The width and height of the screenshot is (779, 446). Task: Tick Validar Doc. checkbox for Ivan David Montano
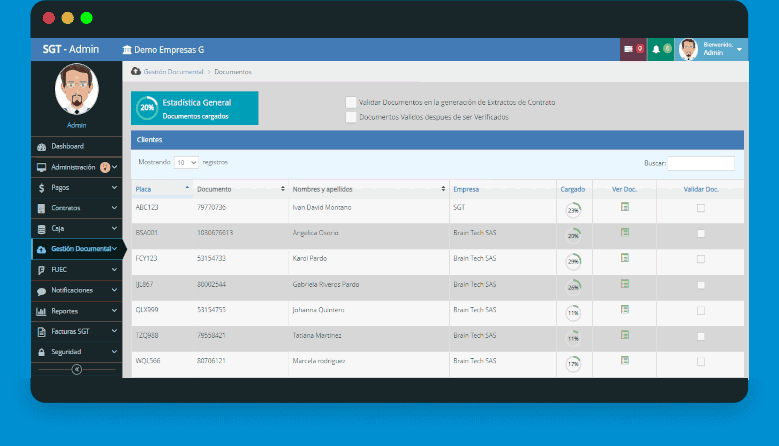point(700,208)
